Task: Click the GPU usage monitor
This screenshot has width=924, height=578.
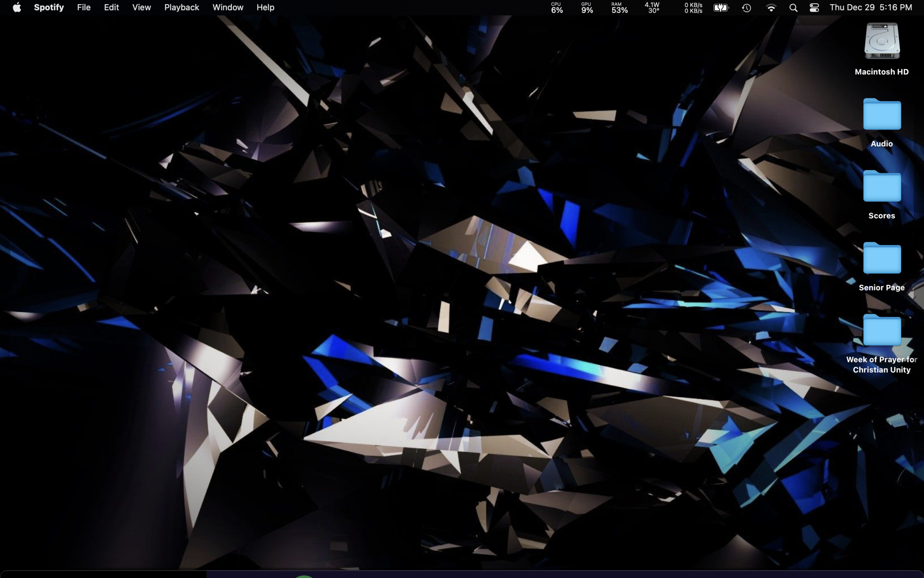Action: pos(587,8)
